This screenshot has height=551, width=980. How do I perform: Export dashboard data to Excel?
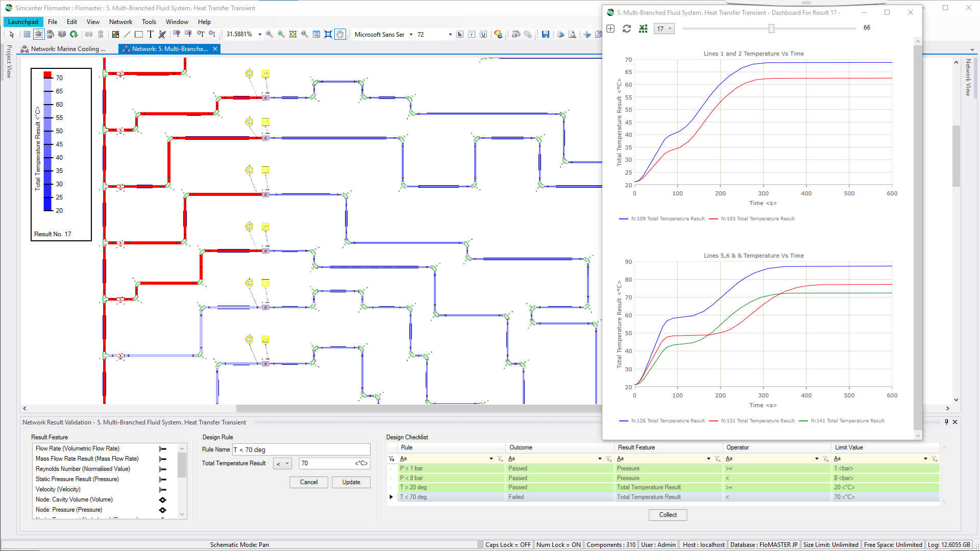coord(643,29)
